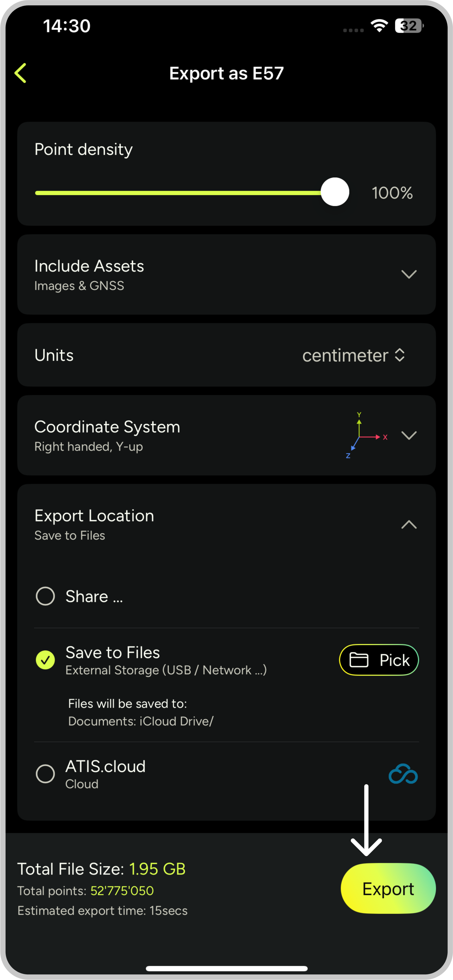The height and width of the screenshot is (980, 453).
Task: Tap the Wi-Fi status icon
Action: (379, 26)
